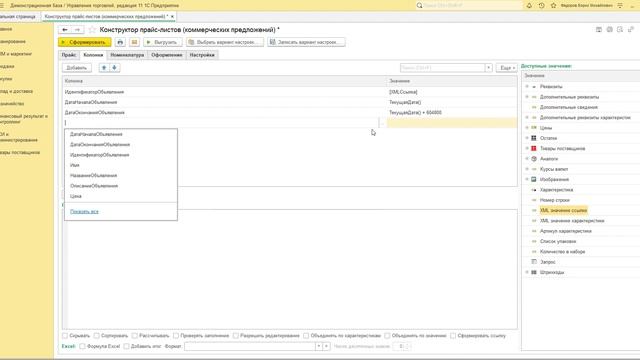Viewport: 640px width, 360px height.
Task: Click the Остатки grid icon
Action: point(534,138)
